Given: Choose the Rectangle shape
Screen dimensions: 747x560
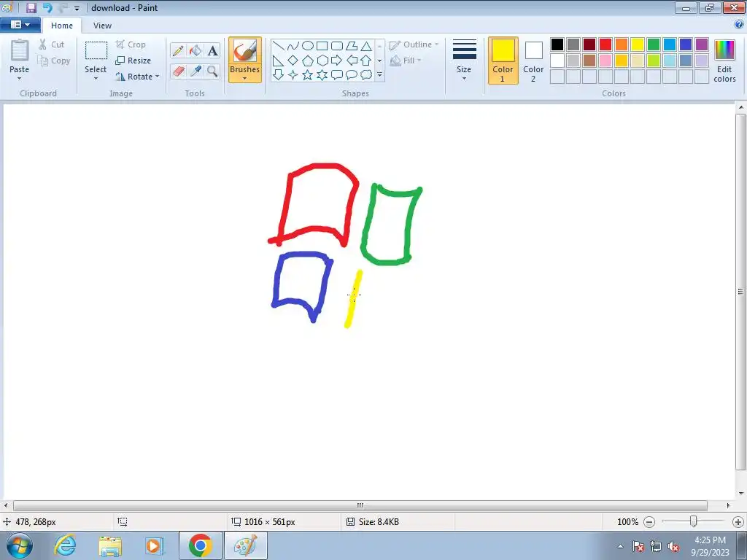Looking at the screenshot, I should tap(322, 46).
